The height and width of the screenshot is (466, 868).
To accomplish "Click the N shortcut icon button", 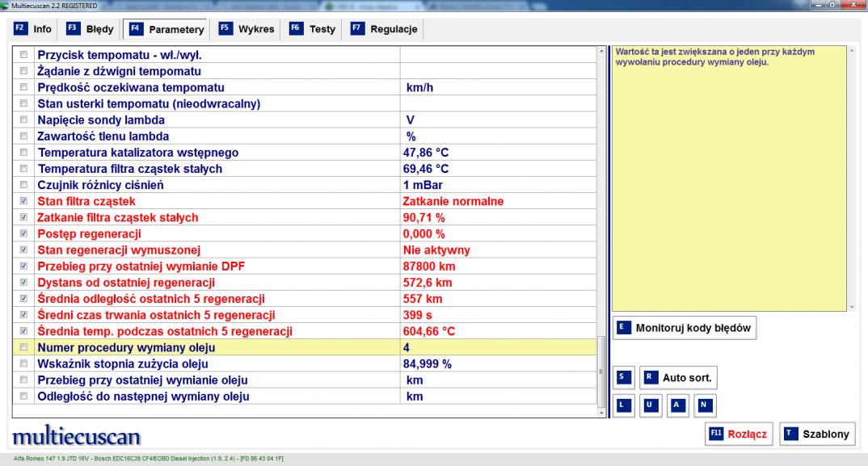I will pos(703,404).
